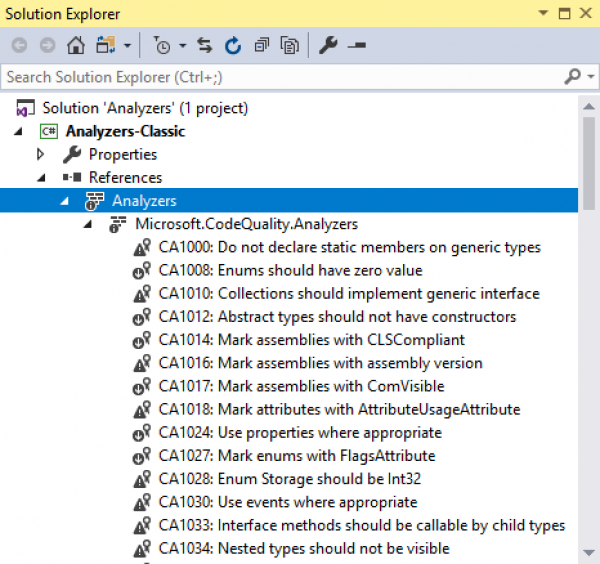Refresh the Solution Explorer tree
Screen dimensions: 600x564
coord(233,46)
